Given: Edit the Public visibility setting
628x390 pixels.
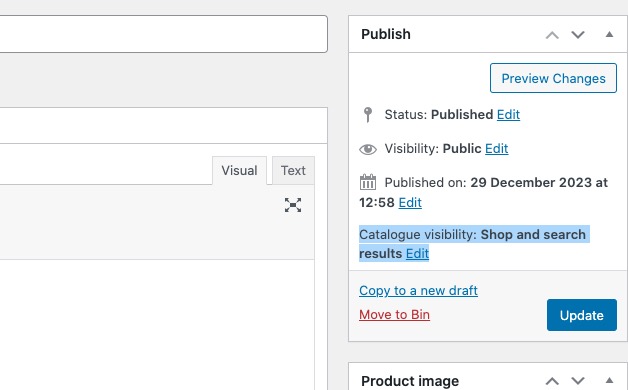Looking at the screenshot, I should click(497, 149).
